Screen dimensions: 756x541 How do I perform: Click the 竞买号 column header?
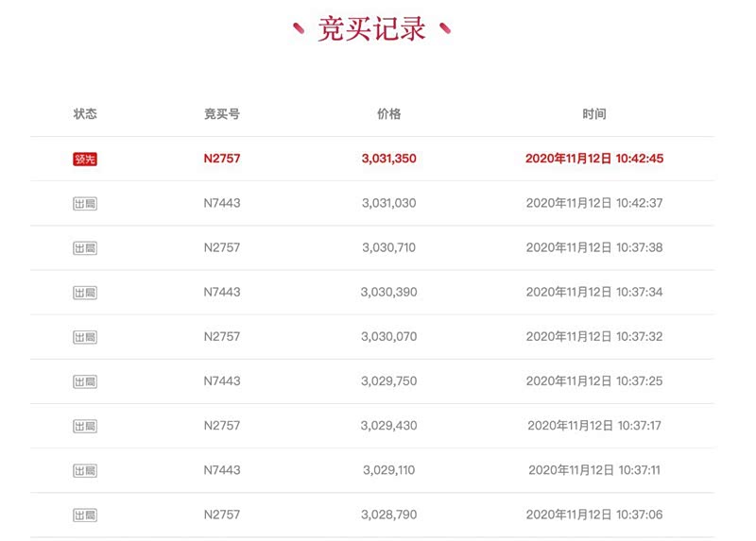coord(222,114)
